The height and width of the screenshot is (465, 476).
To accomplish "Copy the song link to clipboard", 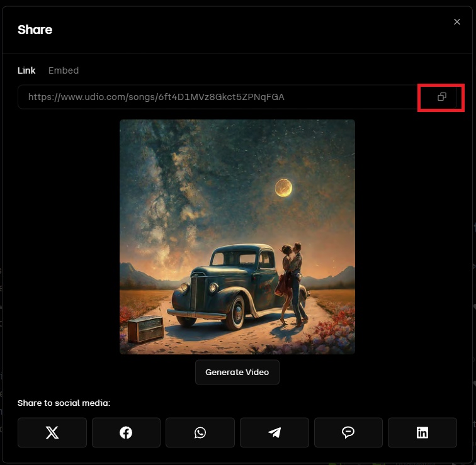I will tap(441, 97).
